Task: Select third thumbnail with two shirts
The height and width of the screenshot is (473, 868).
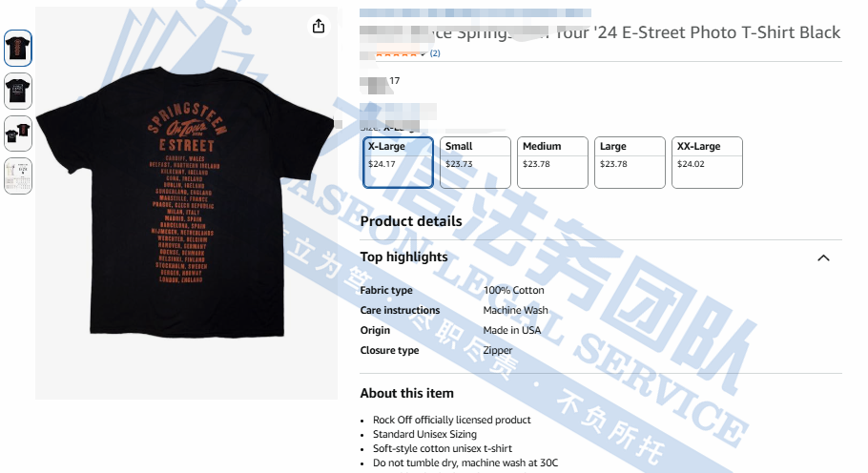Action: click(18, 134)
